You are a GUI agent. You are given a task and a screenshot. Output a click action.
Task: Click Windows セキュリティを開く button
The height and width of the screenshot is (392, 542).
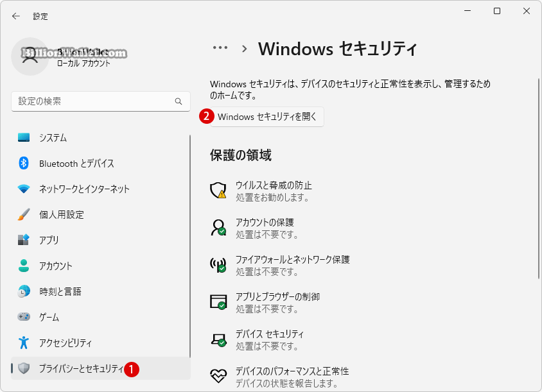coord(267,117)
